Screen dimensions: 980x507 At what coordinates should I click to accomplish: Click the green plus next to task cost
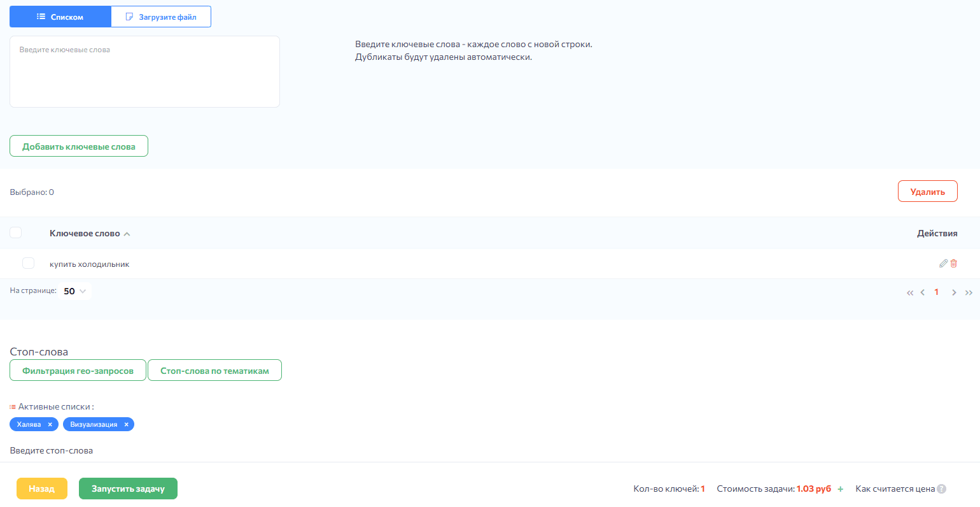click(x=841, y=489)
